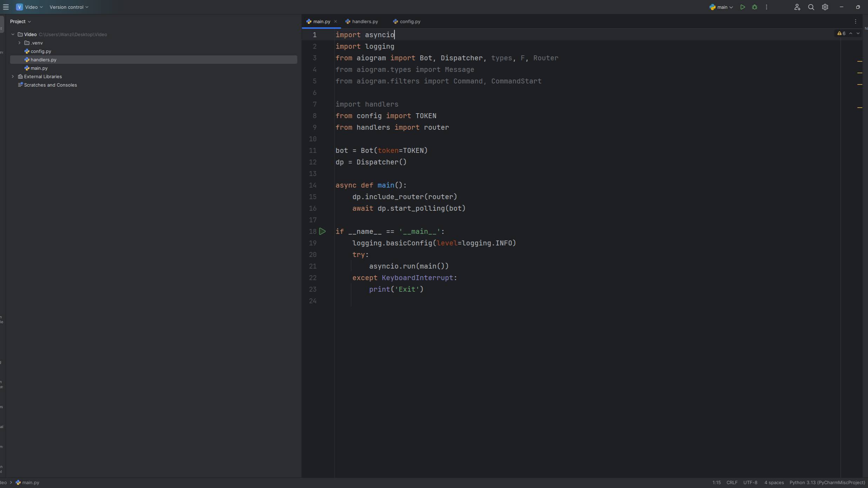Click the first warning stripe marker
Screen dimensions: 868x488
point(860,61)
